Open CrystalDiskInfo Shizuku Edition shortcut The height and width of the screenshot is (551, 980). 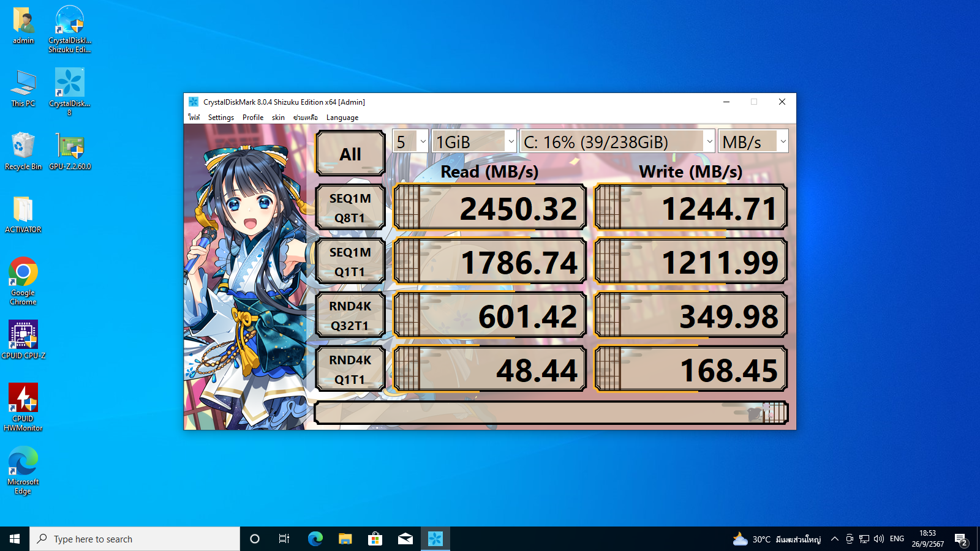pos(70,29)
